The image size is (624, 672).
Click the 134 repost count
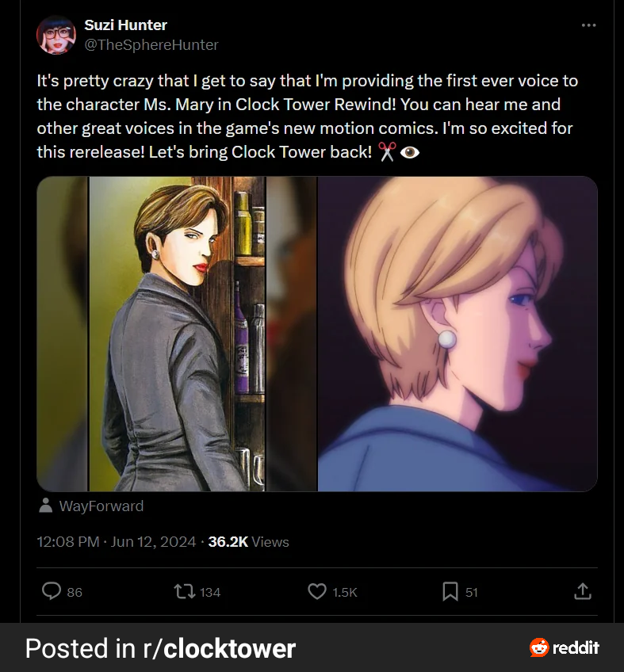210,592
